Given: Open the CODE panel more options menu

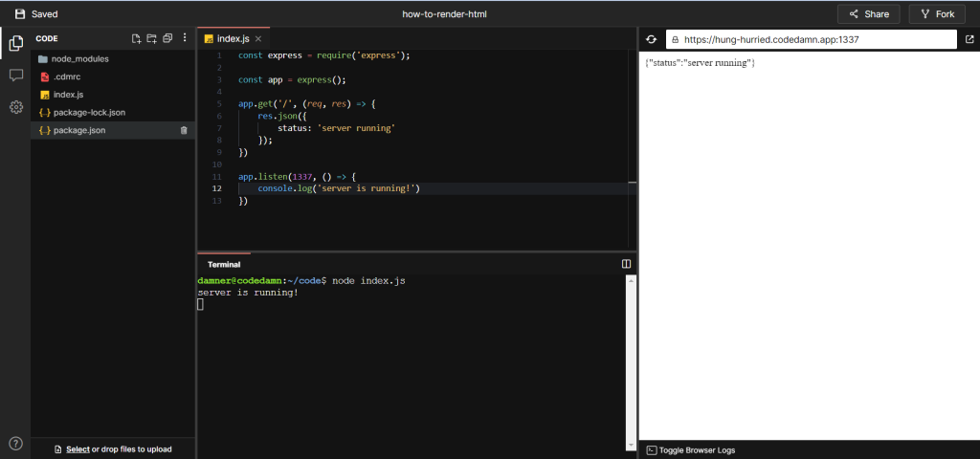Looking at the screenshot, I should 185,38.
